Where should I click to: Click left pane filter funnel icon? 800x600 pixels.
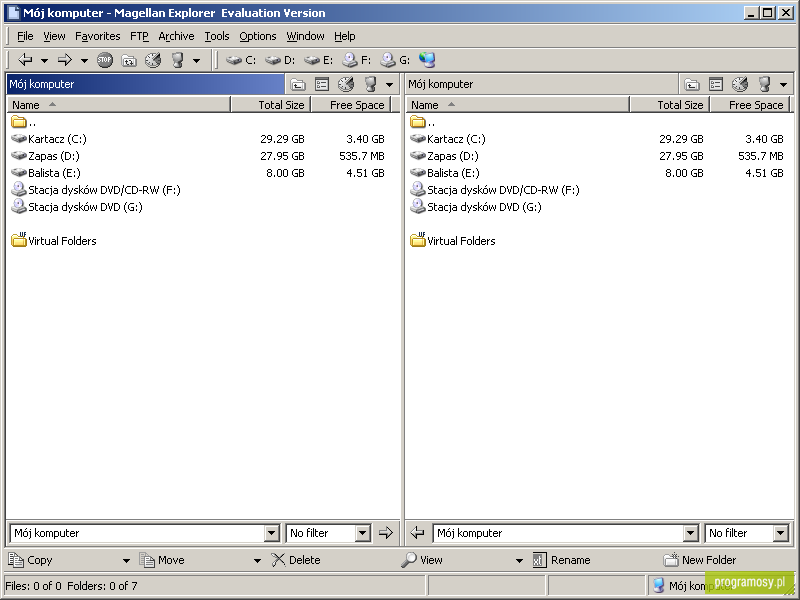[370, 84]
